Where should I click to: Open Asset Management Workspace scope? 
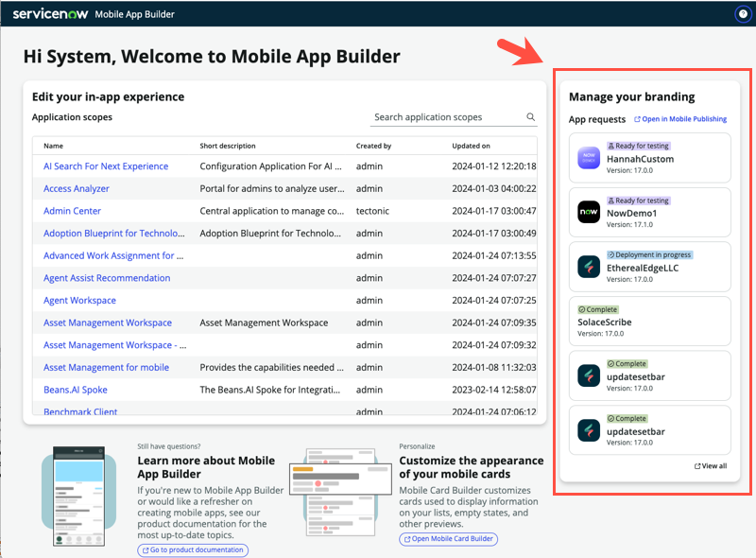click(108, 323)
